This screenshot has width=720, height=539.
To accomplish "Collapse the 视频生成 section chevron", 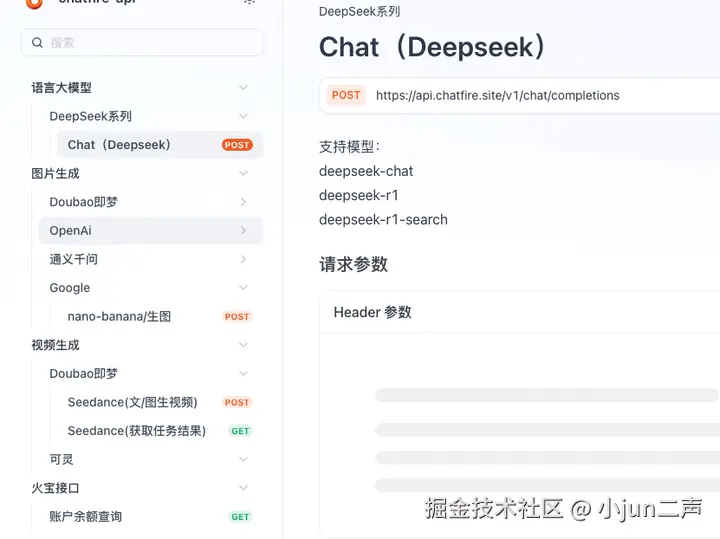I will (243, 345).
